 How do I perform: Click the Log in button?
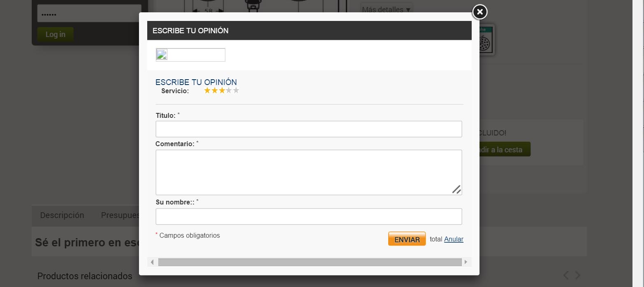click(55, 34)
